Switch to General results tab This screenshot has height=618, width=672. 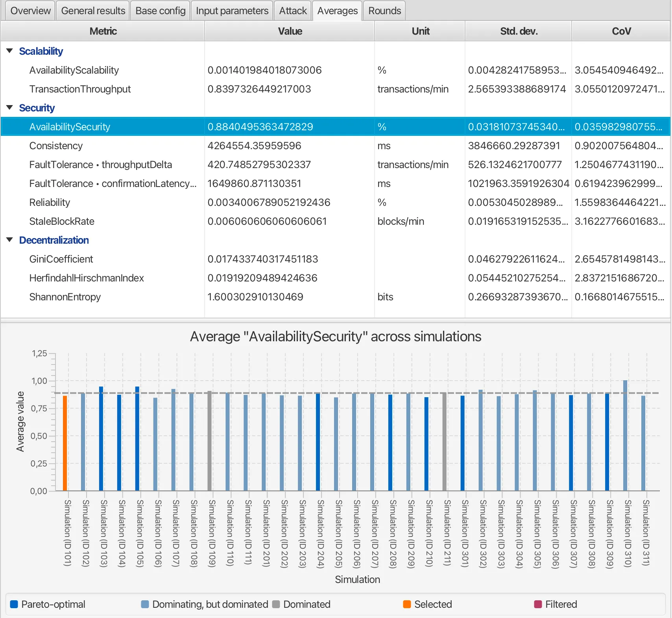[x=93, y=11]
